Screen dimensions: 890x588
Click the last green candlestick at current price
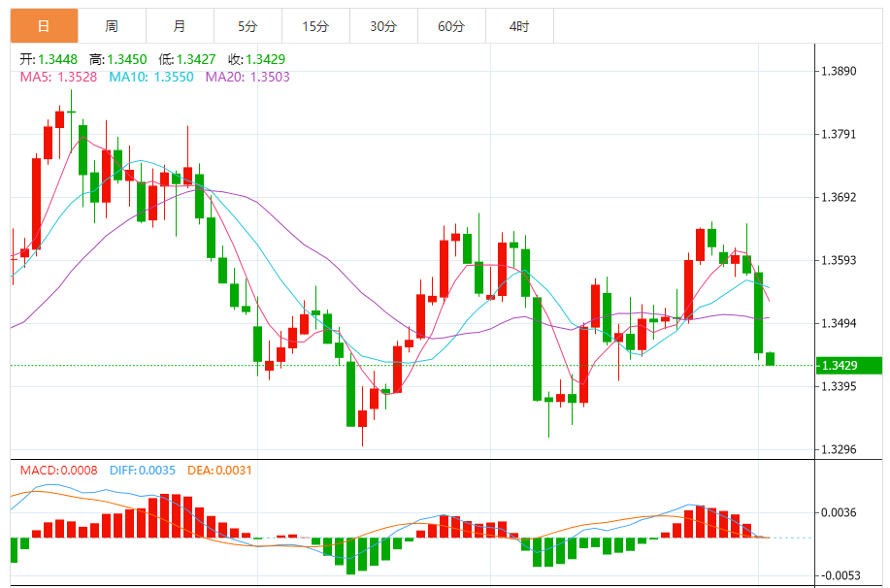pyautogui.click(x=771, y=359)
